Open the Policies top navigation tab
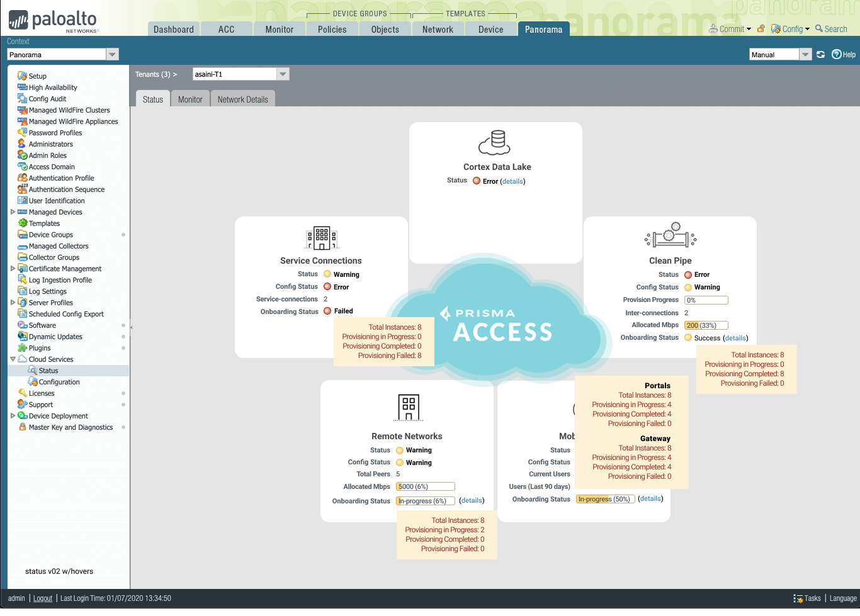The image size is (860, 616). tap(332, 29)
